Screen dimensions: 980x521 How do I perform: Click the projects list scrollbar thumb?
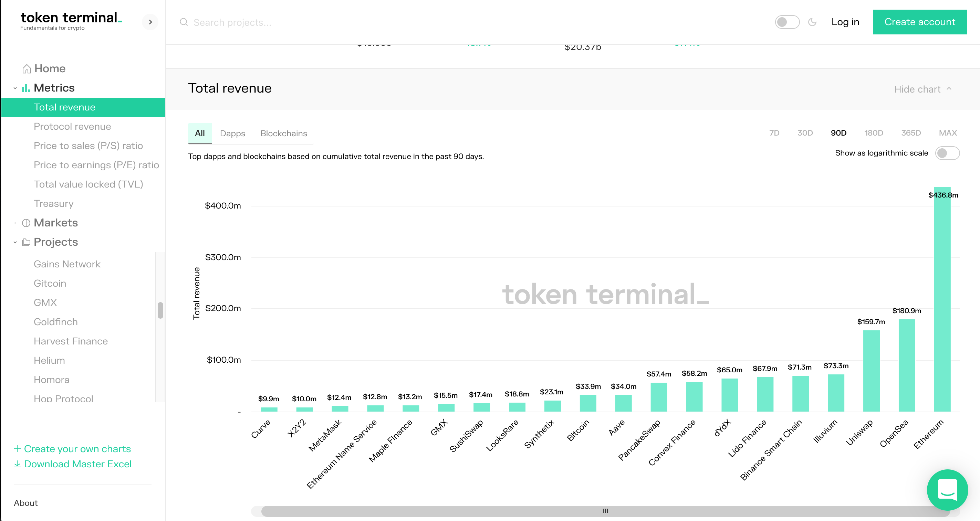tap(160, 310)
